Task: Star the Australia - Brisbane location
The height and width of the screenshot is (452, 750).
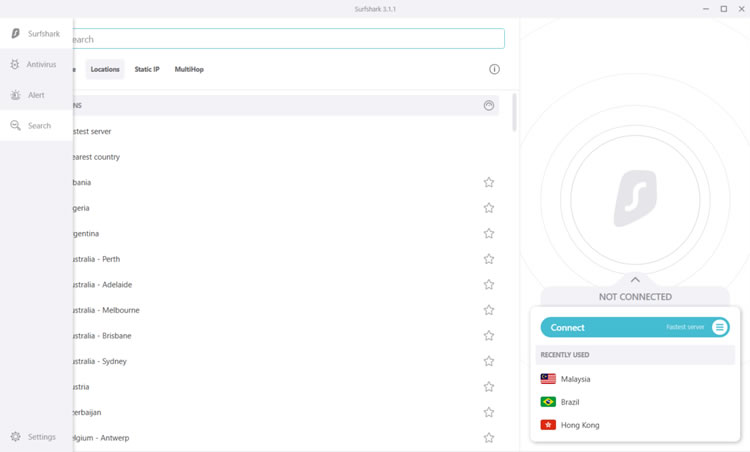Action: [x=488, y=335]
